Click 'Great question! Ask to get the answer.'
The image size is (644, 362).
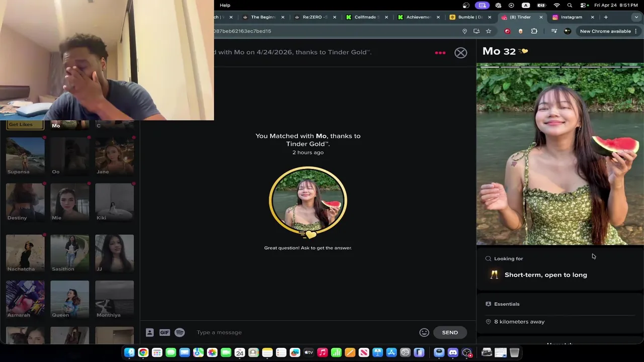pos(308,248)
